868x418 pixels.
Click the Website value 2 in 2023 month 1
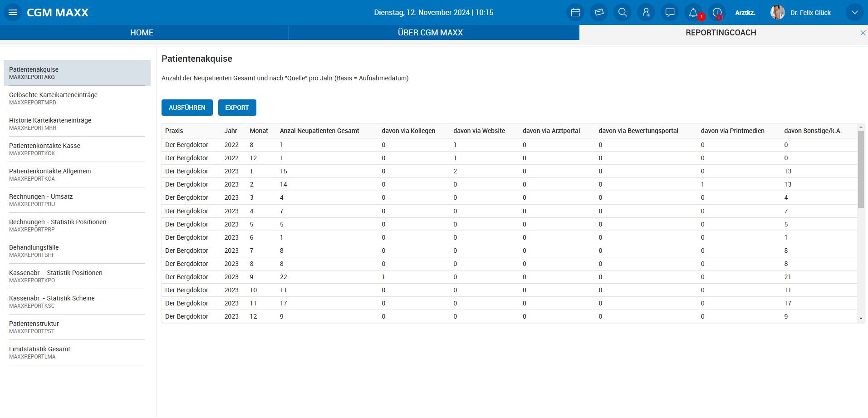[455, 171]
